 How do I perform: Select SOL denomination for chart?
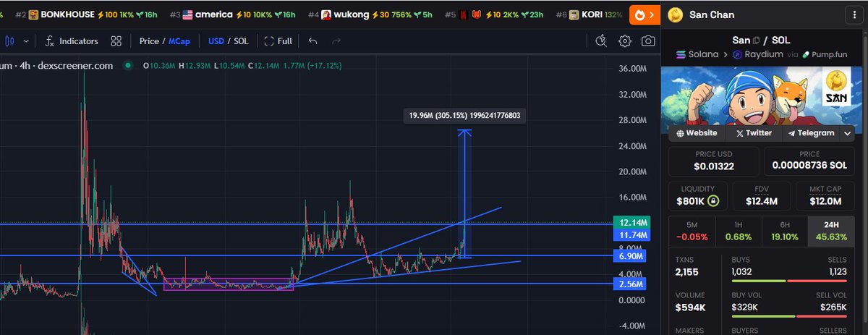point(241,41)
